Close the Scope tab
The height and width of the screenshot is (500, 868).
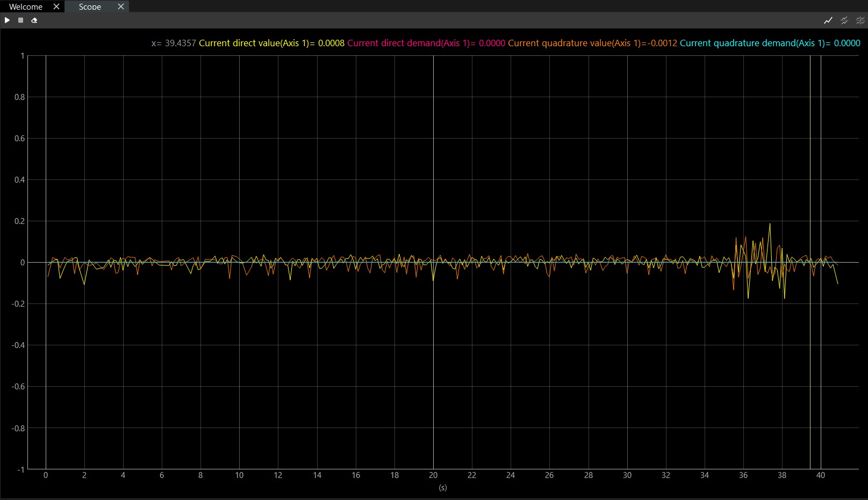pyautogui.click(x=121, y=7)
